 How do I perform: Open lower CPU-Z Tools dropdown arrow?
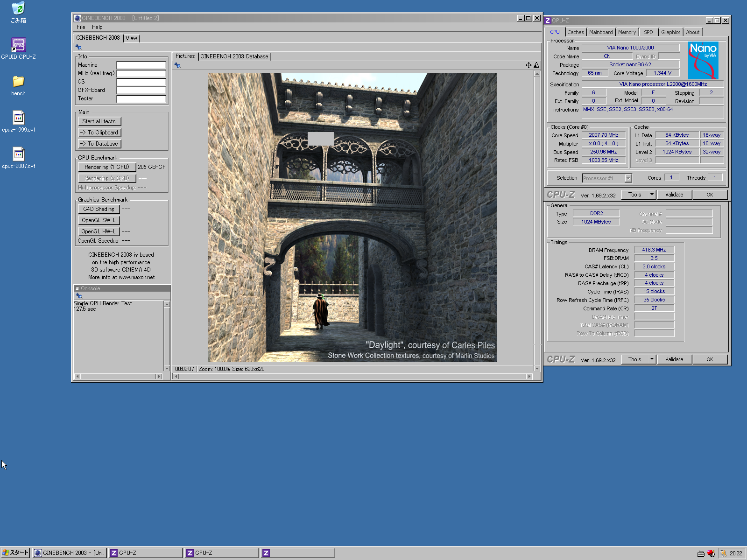(652, 359)
